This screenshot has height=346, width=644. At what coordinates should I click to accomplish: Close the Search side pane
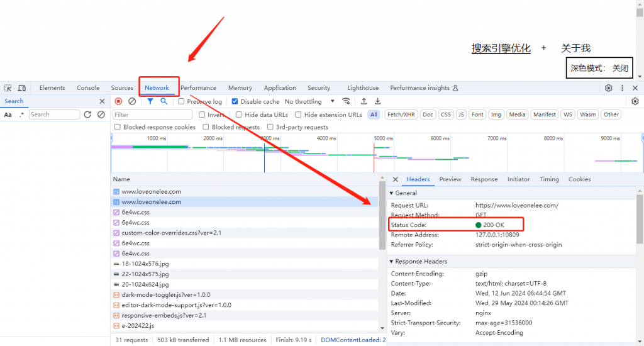pyautogui.click(x=102, y=101)
